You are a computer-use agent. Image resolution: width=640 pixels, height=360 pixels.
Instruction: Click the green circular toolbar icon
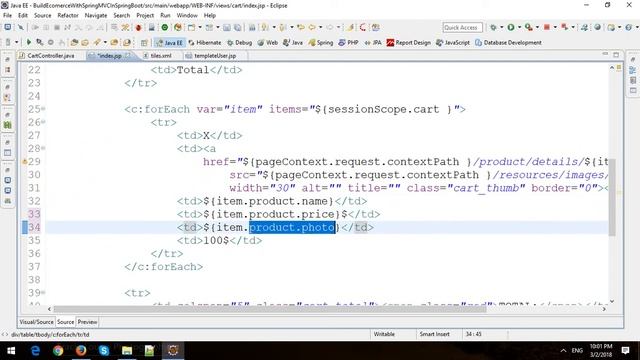tap(164, 27)
